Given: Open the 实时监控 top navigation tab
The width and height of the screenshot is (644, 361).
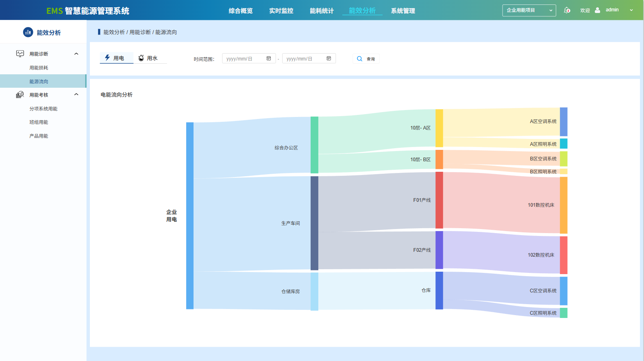Looking at the screenshot, I should (281, 11).
